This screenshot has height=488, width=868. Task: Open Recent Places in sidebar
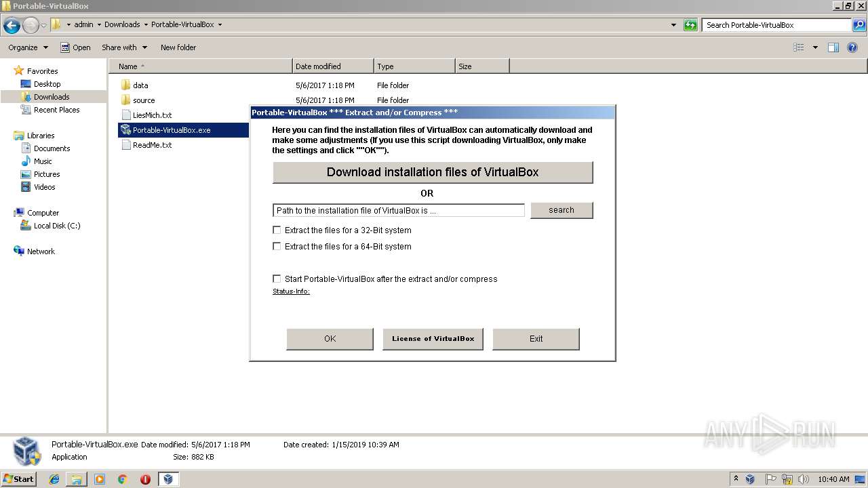click(56, 110)
